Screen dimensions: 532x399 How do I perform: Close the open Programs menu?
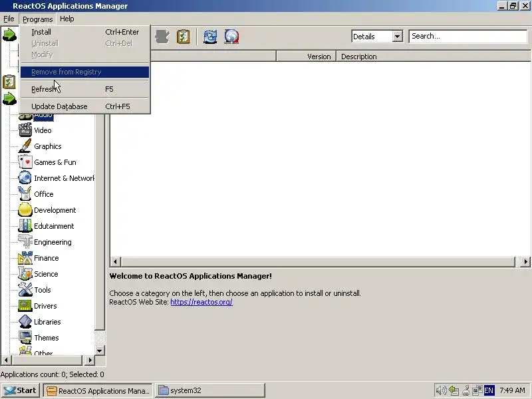pyautogui.click(x=38, y=19)
